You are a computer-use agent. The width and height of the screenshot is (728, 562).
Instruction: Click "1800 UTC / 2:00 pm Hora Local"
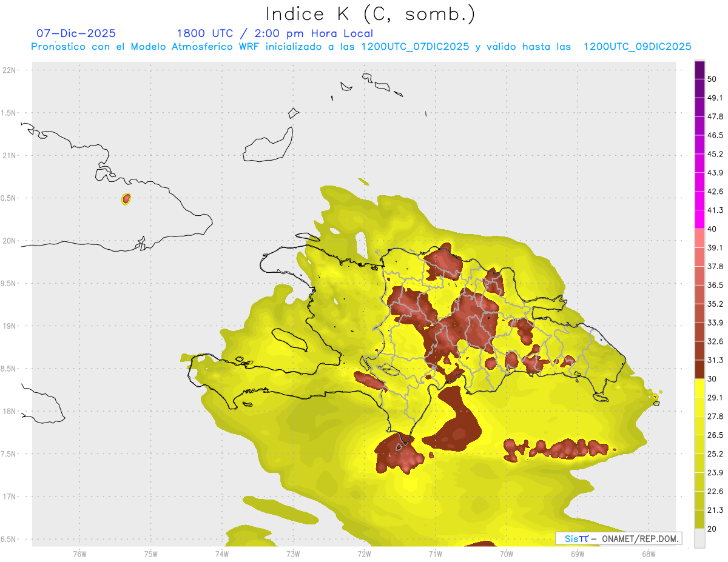click(275, 33)
